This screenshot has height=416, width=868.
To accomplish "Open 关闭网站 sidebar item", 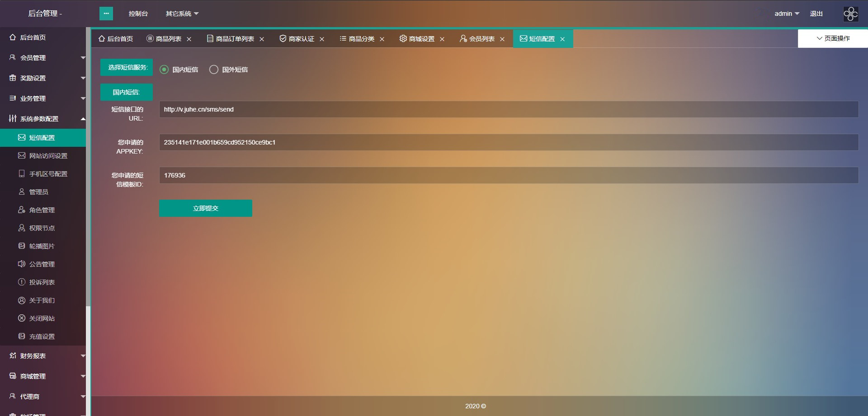I will 42,318.
